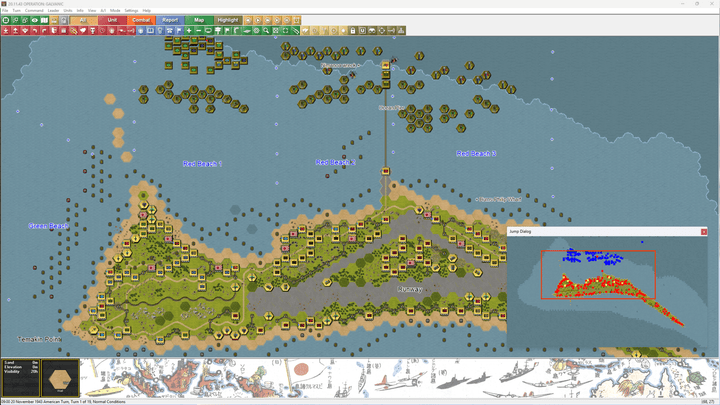
Task: Open the Command menu
Action: point(34,10)
